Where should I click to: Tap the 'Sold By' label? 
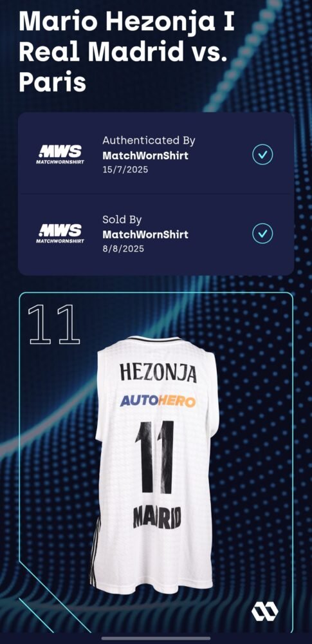pos(122,220)
